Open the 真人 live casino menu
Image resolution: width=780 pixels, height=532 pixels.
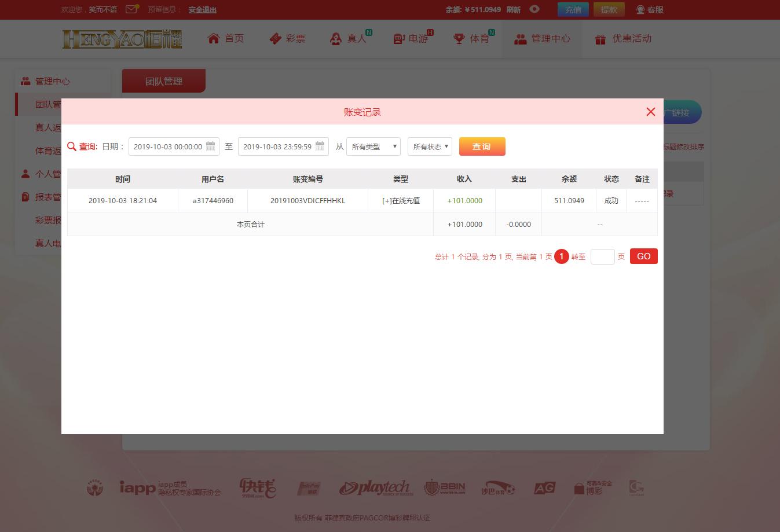[349, 39]
